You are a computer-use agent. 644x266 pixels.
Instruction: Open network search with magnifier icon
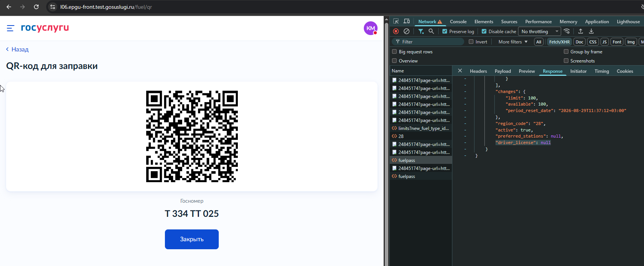click(x=431, y=31)
